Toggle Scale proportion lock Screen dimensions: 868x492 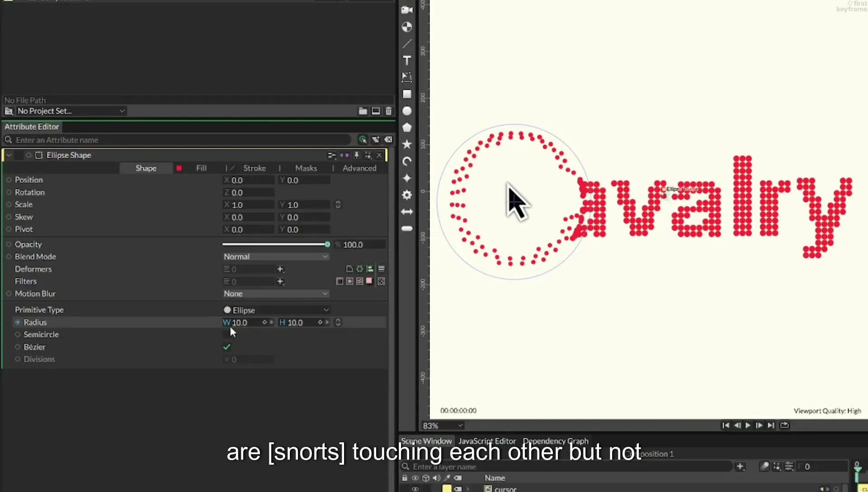click(x=338, y=205)
